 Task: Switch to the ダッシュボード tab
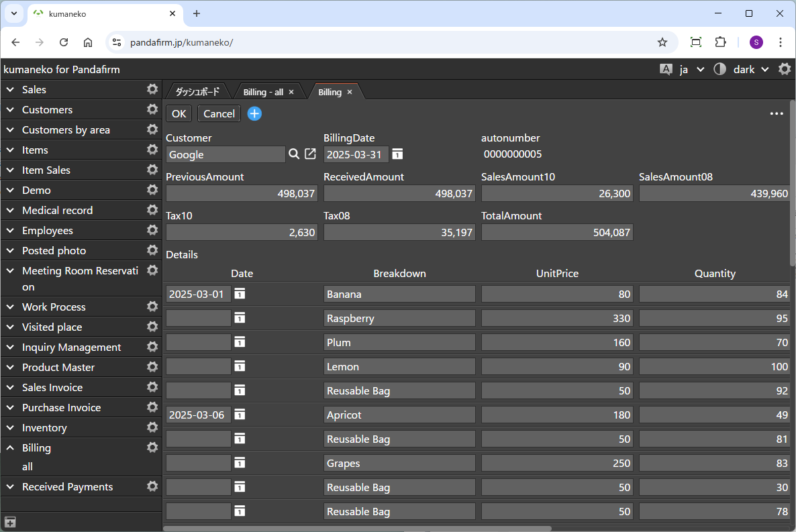tap(197, 92)
